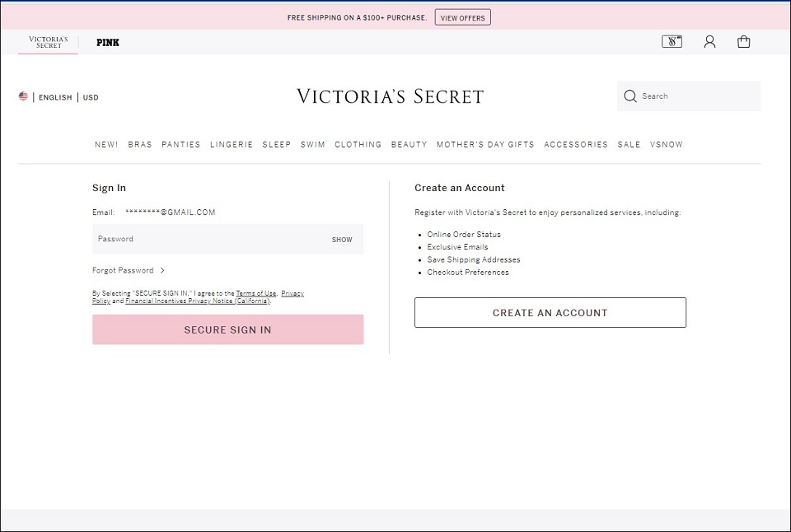The image size is (791, 532).
Task: Open the BEAUTY menu
Action: 410,144
